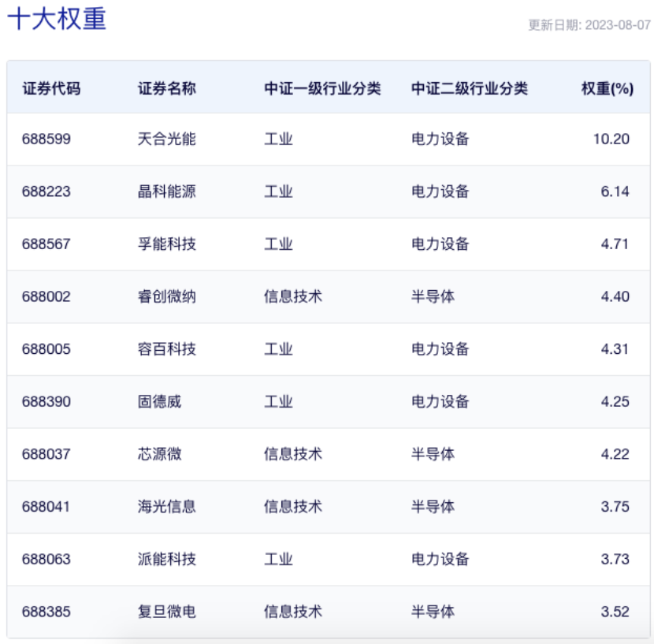Click the 中证二级行业分类 column header
Image resolution: width=654 pixels, height=644 pixels.
470,88
